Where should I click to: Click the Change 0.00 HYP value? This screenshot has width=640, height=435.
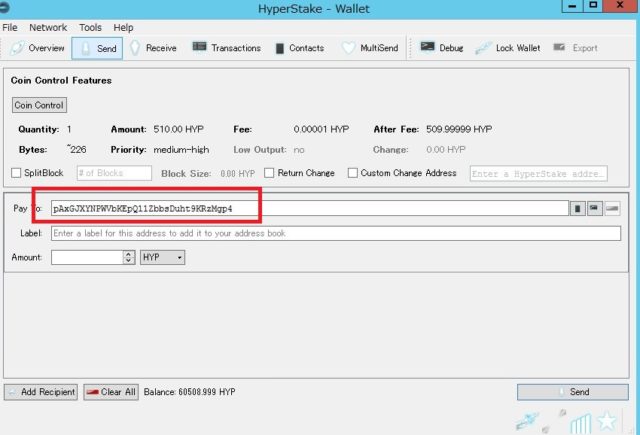446,150
